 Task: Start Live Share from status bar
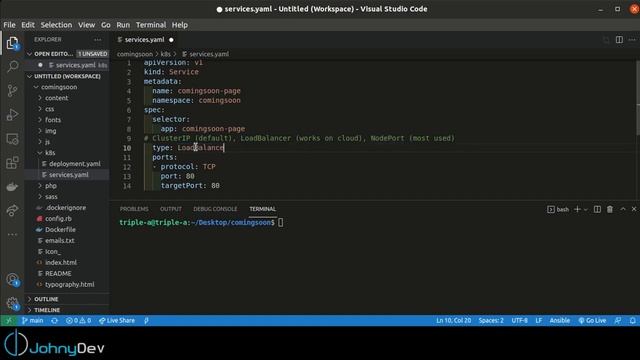pos(117,320)
